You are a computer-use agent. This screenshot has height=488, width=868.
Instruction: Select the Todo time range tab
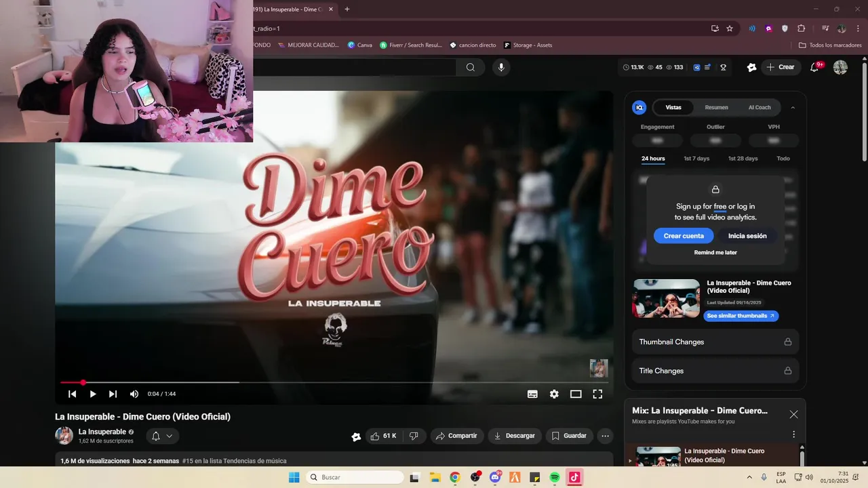click(x=783, y=159)
